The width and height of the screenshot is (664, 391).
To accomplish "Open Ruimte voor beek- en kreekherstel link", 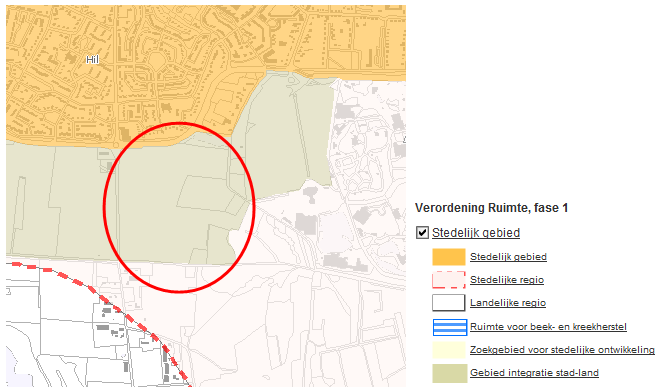I will point(548,327).
